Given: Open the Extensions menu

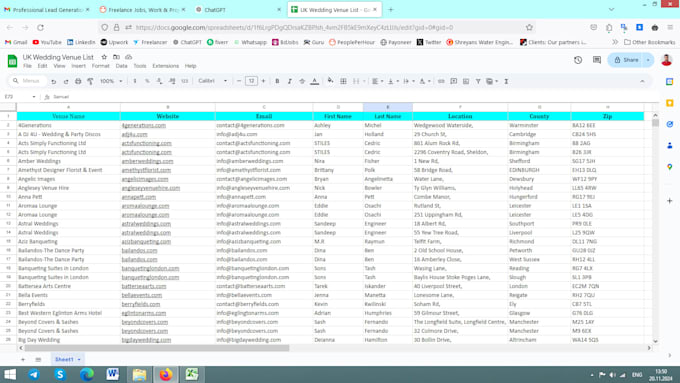Looking at the screenshot, I should point(165,66).
